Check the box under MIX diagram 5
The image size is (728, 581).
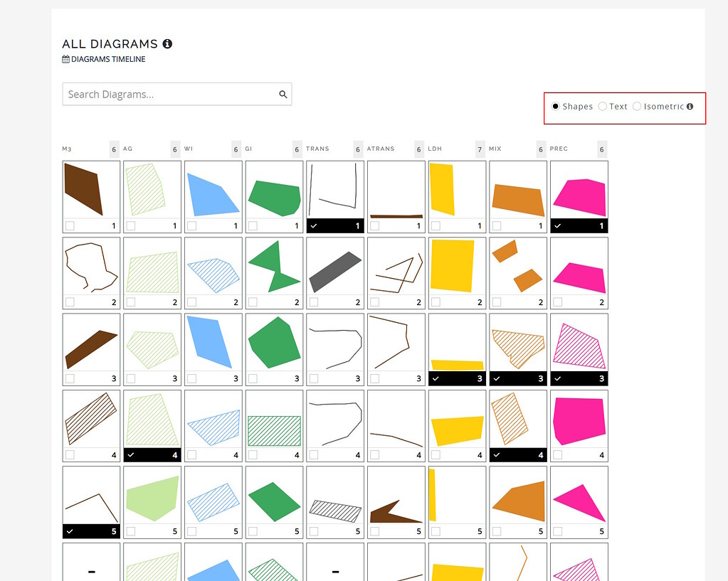pyautogui.click(x=496, y=531)
